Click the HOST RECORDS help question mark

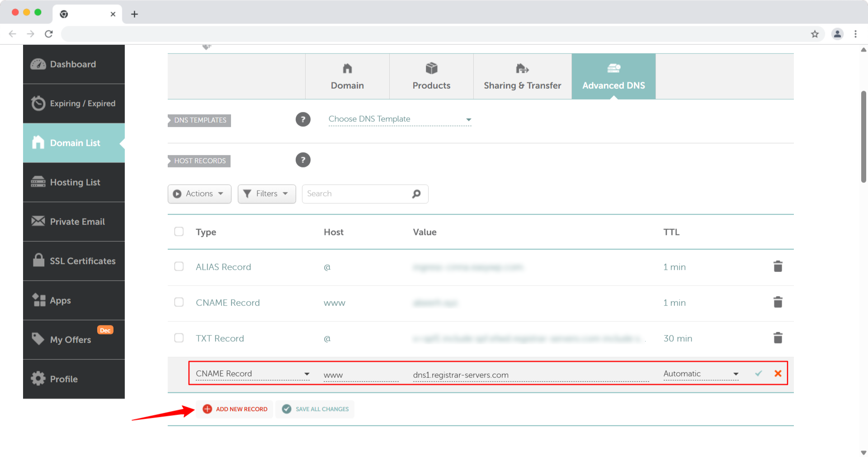tap(303, 160)
